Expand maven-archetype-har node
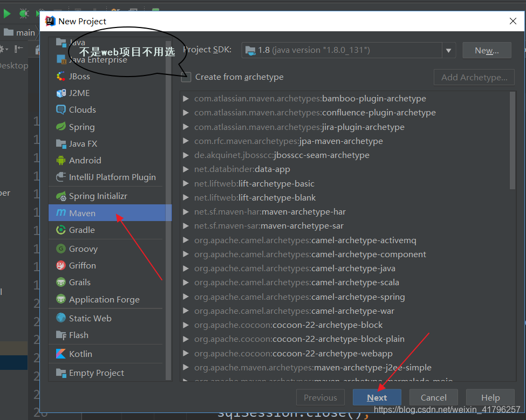The width and height of the screenshot is (526, 420). tap(186, 212)
